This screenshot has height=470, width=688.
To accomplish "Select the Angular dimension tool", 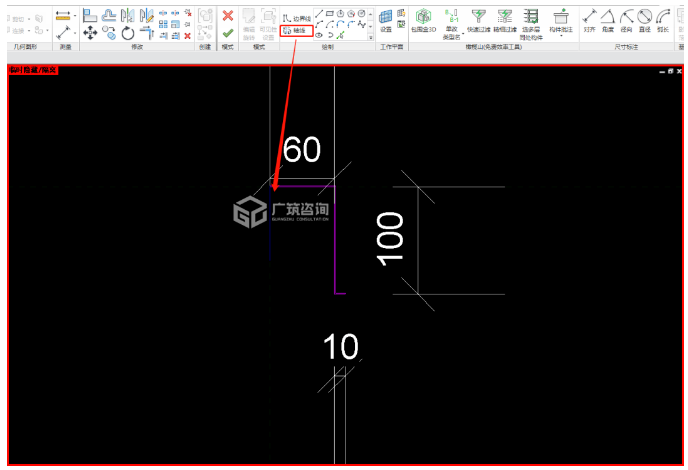I will click(608, 20).
